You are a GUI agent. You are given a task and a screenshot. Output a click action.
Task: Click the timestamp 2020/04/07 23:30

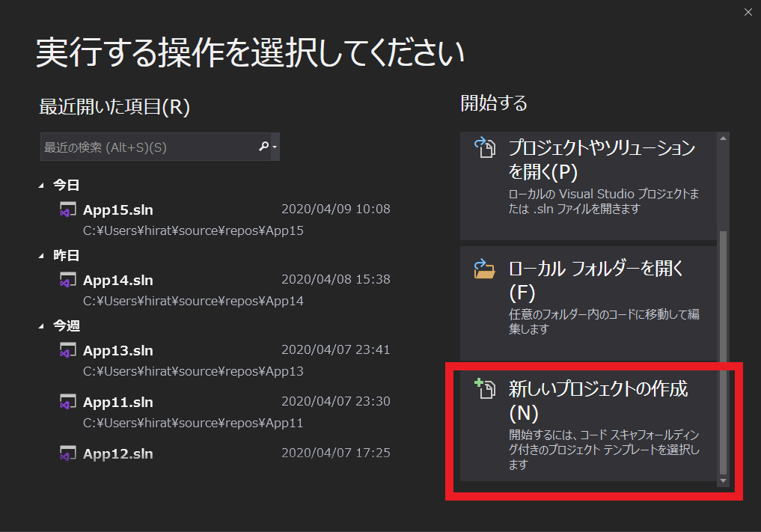coord(336,401)
